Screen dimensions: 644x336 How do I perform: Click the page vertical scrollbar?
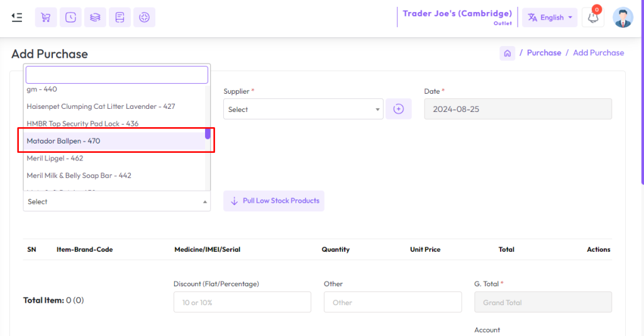coord(642,92)
